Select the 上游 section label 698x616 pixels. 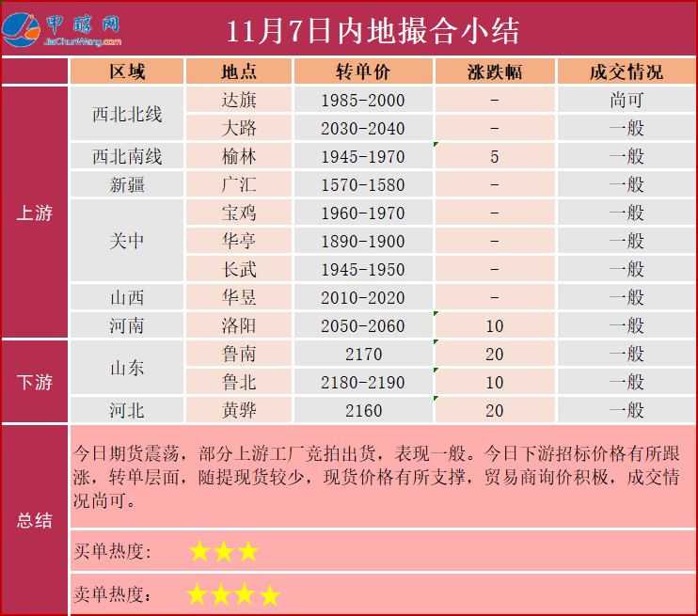tap(35, 213)
